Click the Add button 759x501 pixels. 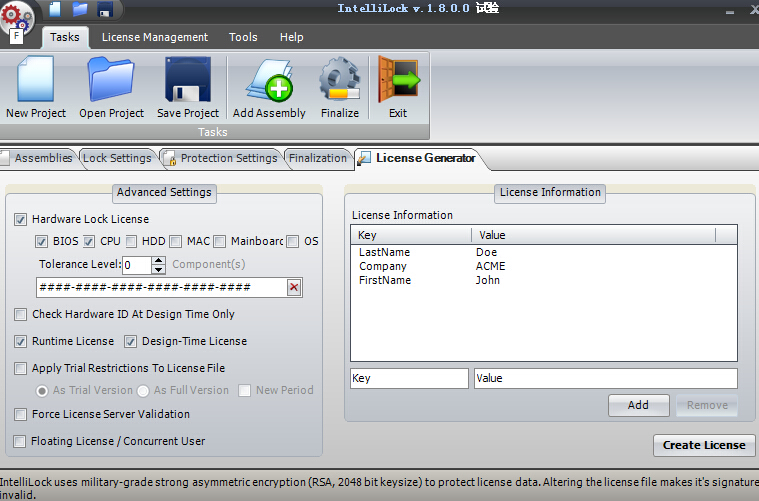638,405
